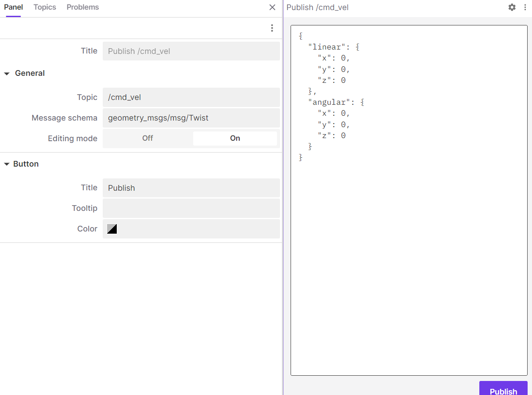Collapse the General section
The height and width of the screenshot is (395, 532).
pos(7,74)
